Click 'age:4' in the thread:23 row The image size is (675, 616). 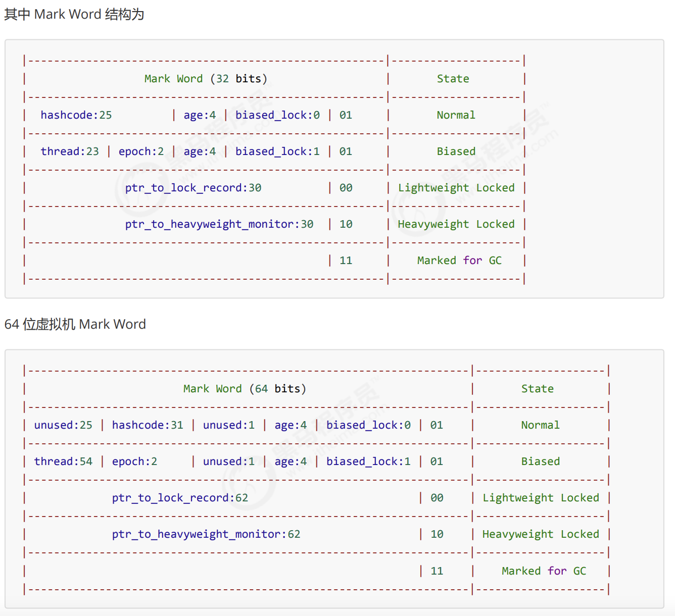[200, 151]
